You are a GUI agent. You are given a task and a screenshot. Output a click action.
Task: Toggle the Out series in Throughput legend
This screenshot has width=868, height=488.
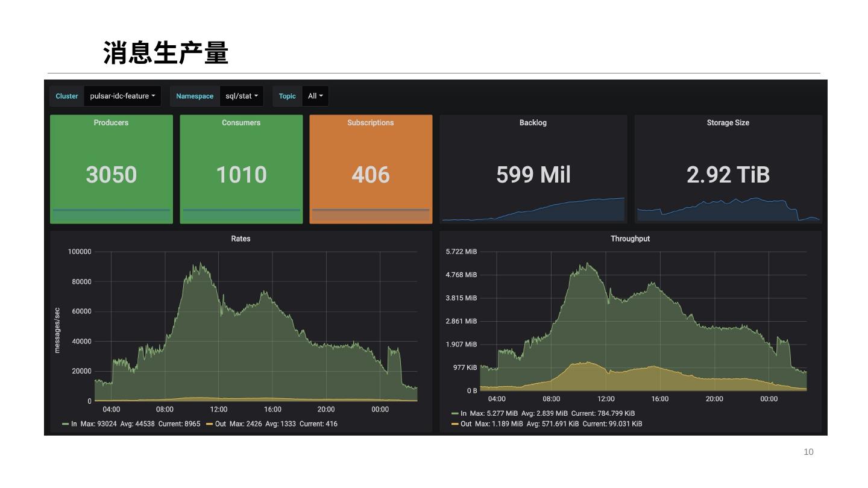tap(466, 424)
